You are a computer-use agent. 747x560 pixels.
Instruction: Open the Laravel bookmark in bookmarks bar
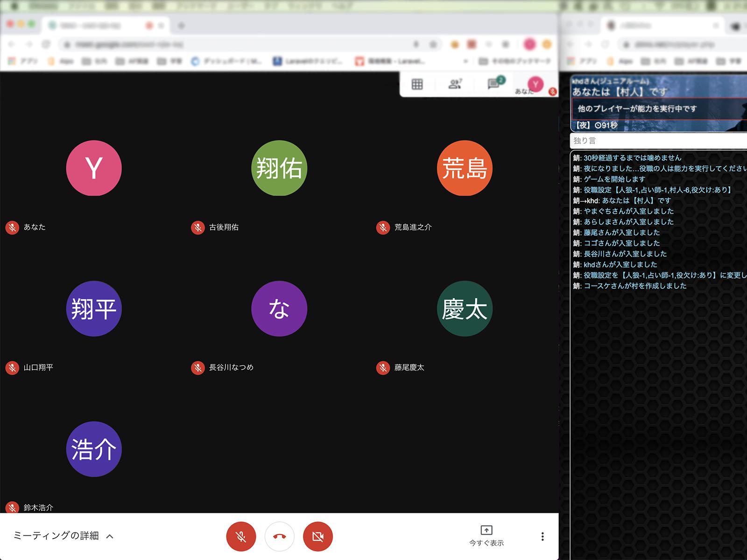coord(308,61)
